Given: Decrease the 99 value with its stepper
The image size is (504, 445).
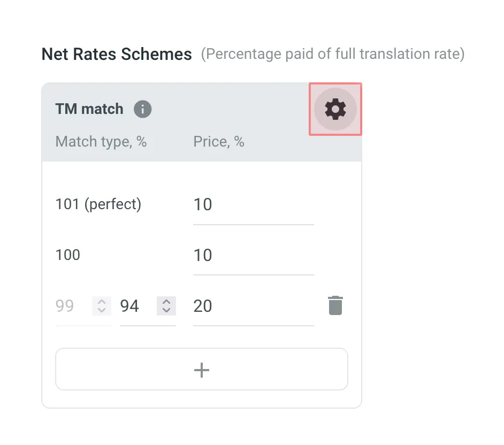Looking at the screenshot, I should (x=101, y=309).
